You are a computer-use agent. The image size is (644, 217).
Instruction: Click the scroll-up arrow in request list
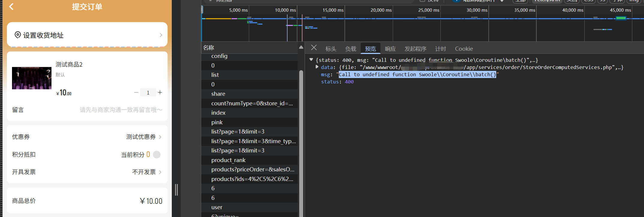pyautogui.click(x=301, y=47)
